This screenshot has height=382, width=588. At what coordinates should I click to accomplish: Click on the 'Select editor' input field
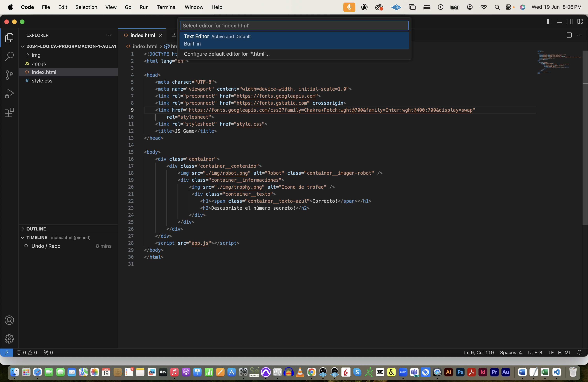pos(294,25)
